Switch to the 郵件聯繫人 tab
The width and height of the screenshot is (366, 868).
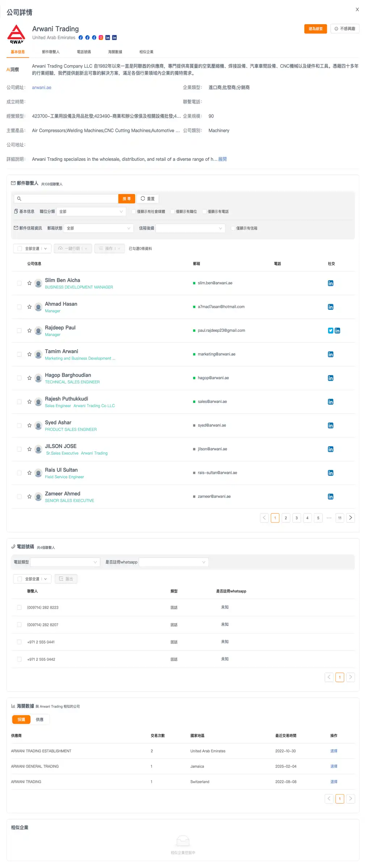[x=51, y=52]
